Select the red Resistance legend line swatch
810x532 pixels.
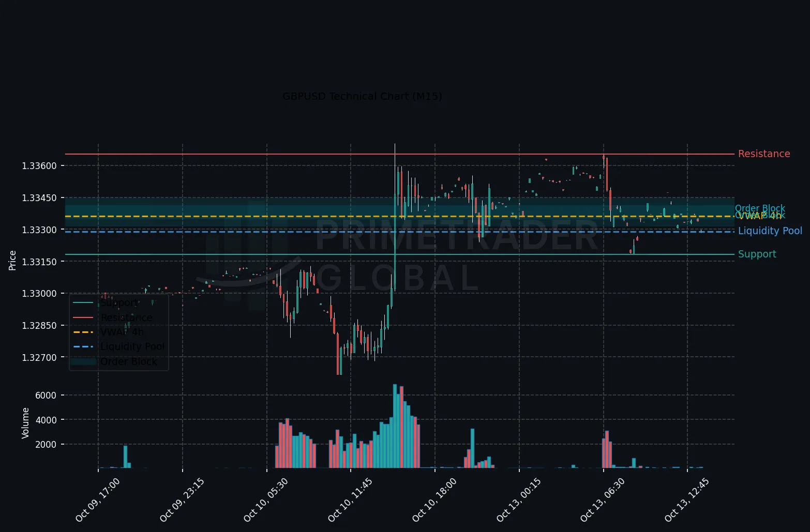click(x=83, y=317)
